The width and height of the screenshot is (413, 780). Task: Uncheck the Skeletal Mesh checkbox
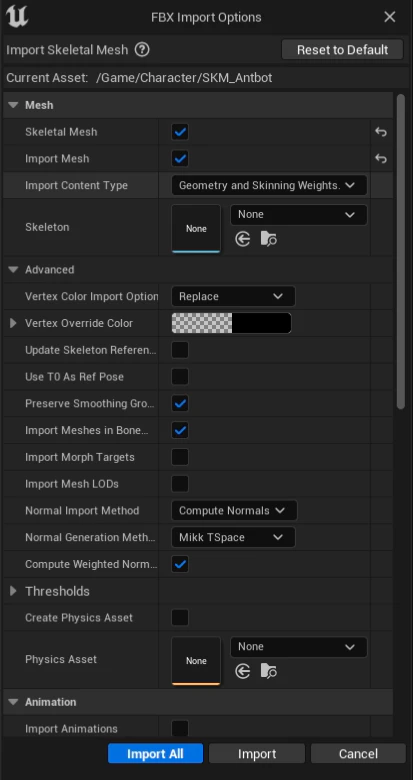coord(180,132)
